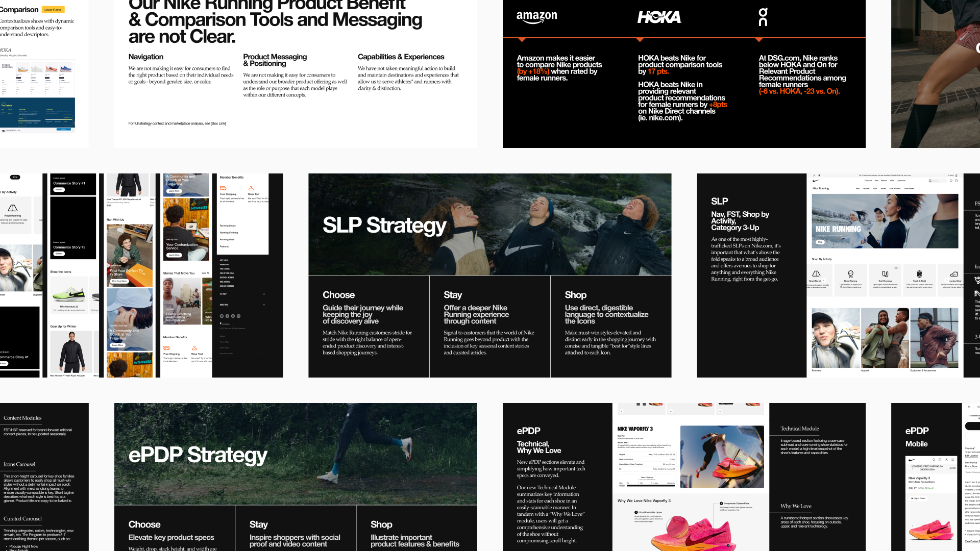This screenshot has height=551, width=980.
Task: Click hotspot 1 Ultra-Breathable Upper marker
Action: point(635,512)
